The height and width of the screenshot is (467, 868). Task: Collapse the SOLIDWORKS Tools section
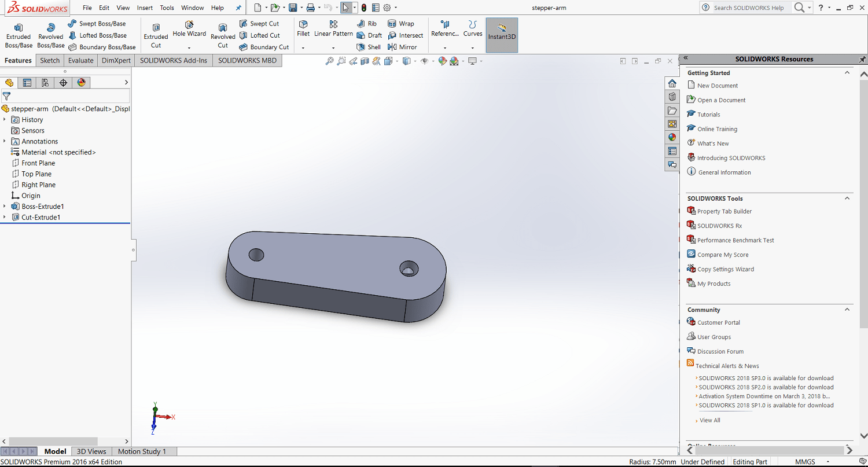(x=847, y=198)
